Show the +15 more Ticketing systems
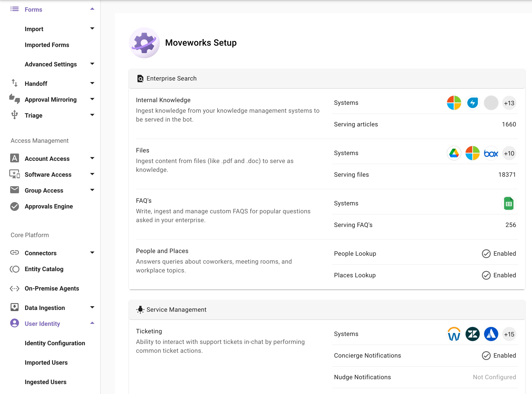 pos(509,334)
